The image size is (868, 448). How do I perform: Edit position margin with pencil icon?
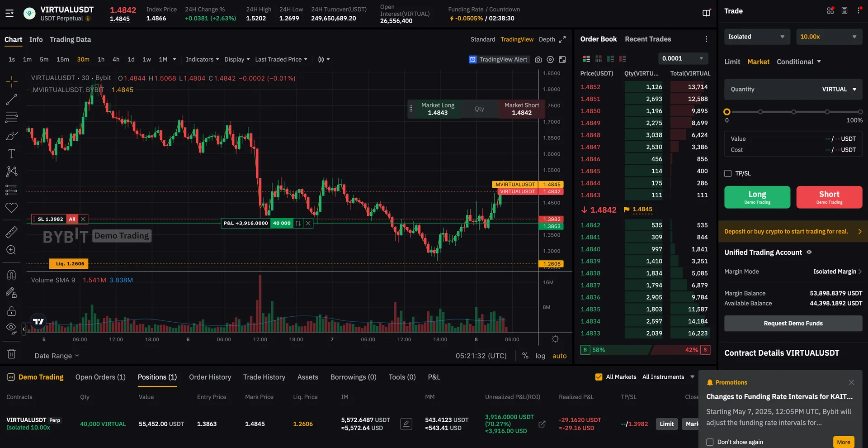point(406,424)
